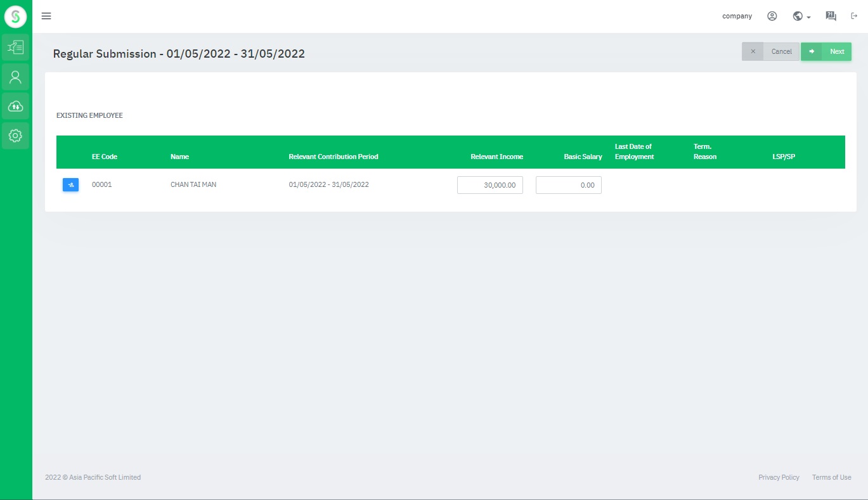The height and width of the screenshot is (500, 868).
Task: Click the Relevant Income column header
Action: point(496,157)
